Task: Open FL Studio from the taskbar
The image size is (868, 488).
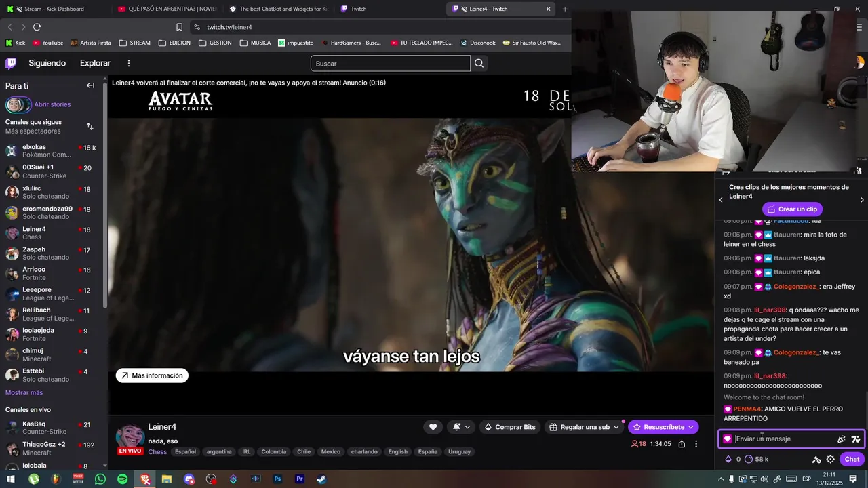Action: tap(56, 479)
